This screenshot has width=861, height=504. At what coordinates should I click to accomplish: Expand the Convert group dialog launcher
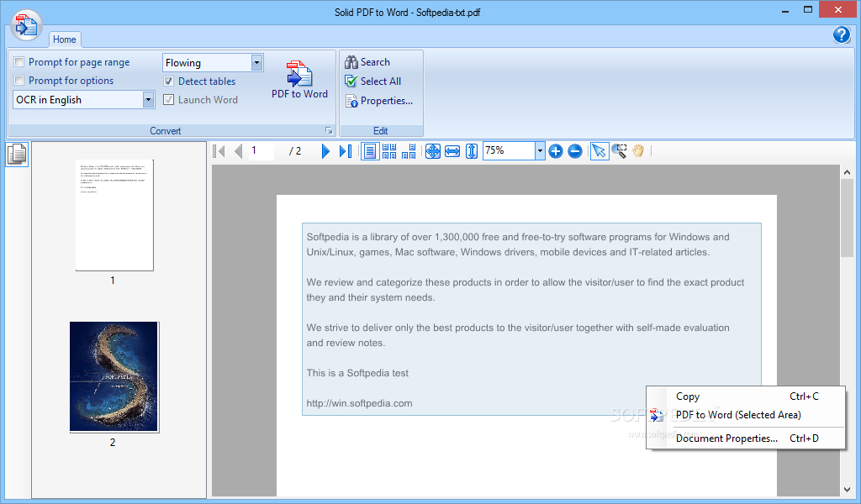329,130
